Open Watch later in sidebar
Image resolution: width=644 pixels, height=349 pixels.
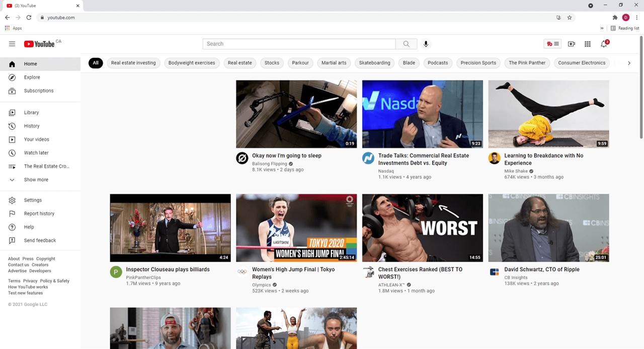[40, 153]
